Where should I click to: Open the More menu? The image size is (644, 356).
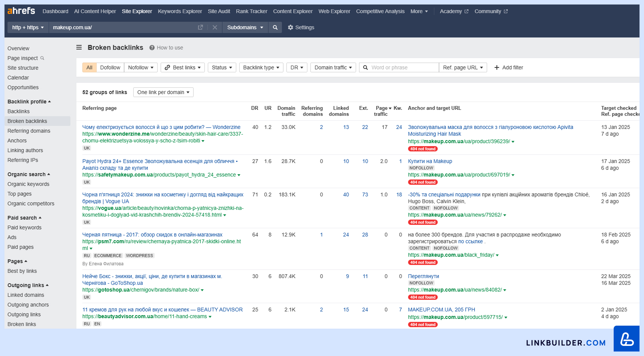click(x=419, y=11)
